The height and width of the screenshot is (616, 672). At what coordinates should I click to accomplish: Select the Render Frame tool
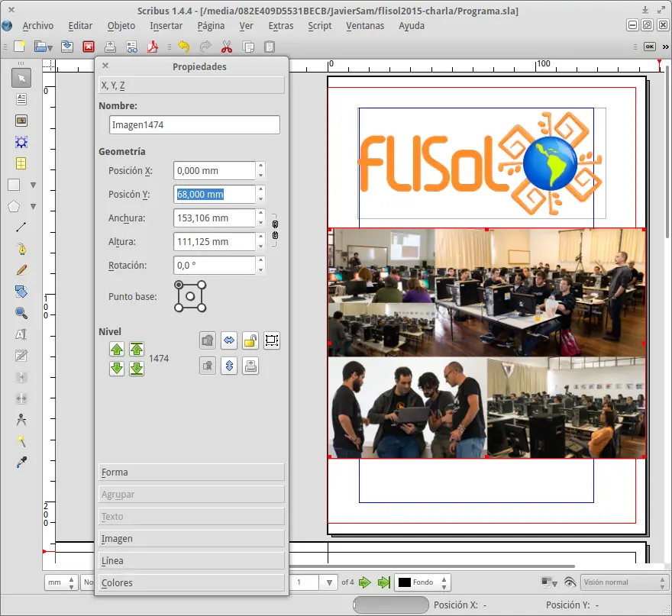tap(21, 142)
